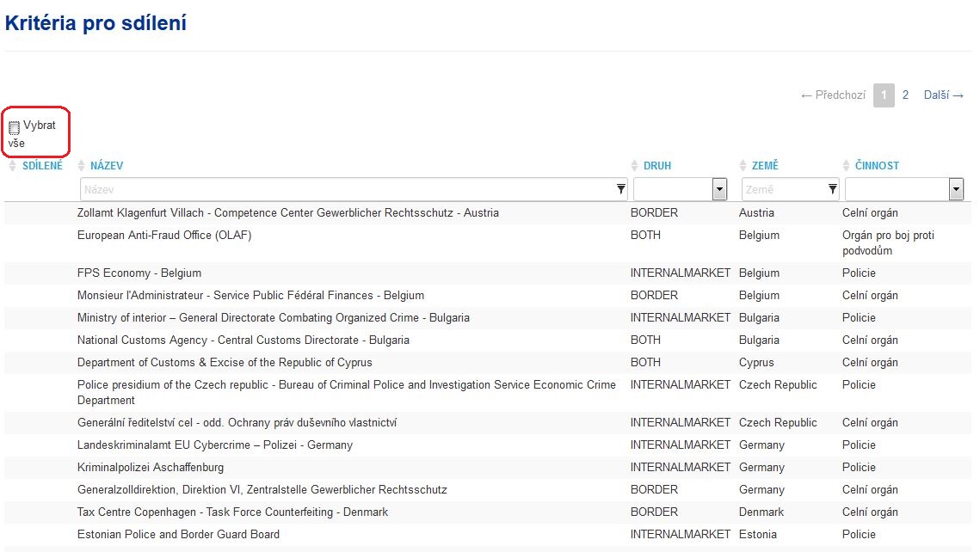This screenshot has width=980, height=552.
Task: Sort by DRUH column arrows icon
Action: (634, 165)
